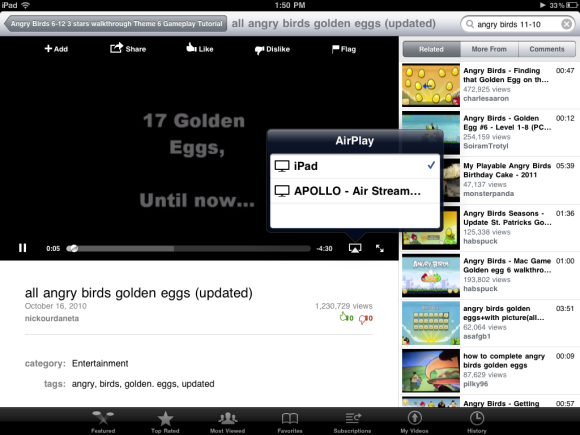Screen dimensions: 580x435
Task: Open the Featured tab in bottom bar
Action: tap(103, 422)
